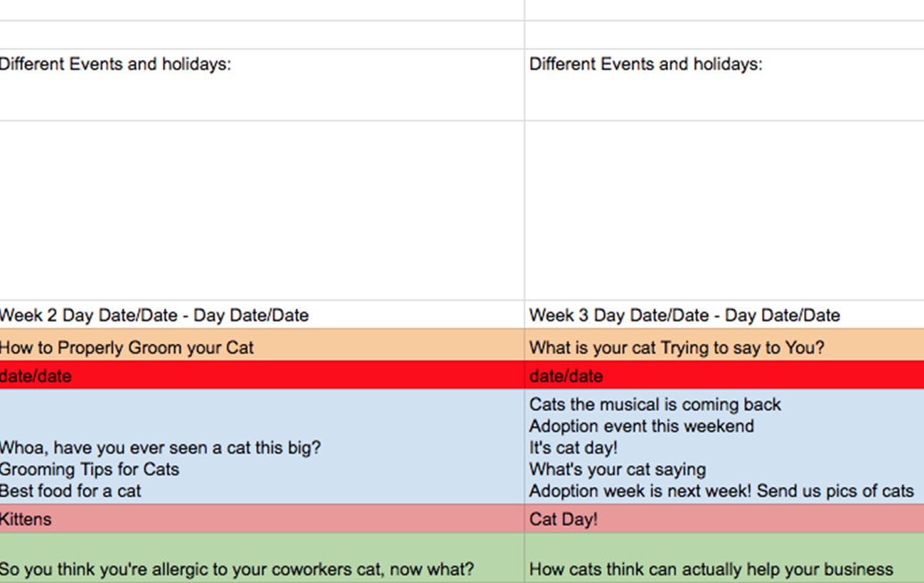Screen dimensions: 924x583
Task: Click the Week 3 Day Date/Date header cell
Action: 724,314
